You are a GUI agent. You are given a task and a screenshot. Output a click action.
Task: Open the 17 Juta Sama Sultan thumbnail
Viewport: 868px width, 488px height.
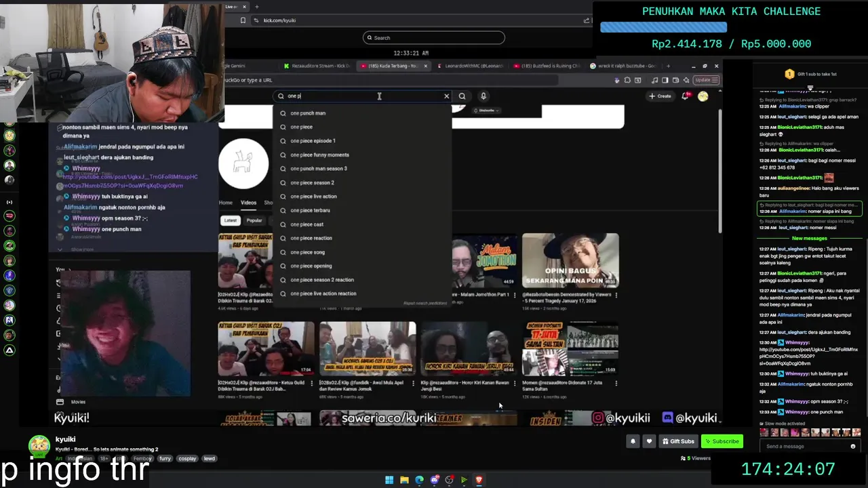tap(570, 348)
